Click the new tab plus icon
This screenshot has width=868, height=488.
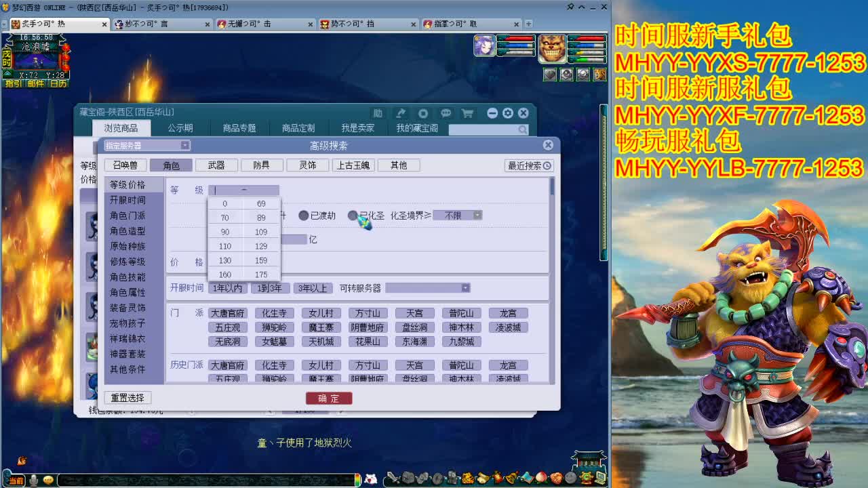click(528, 23)
